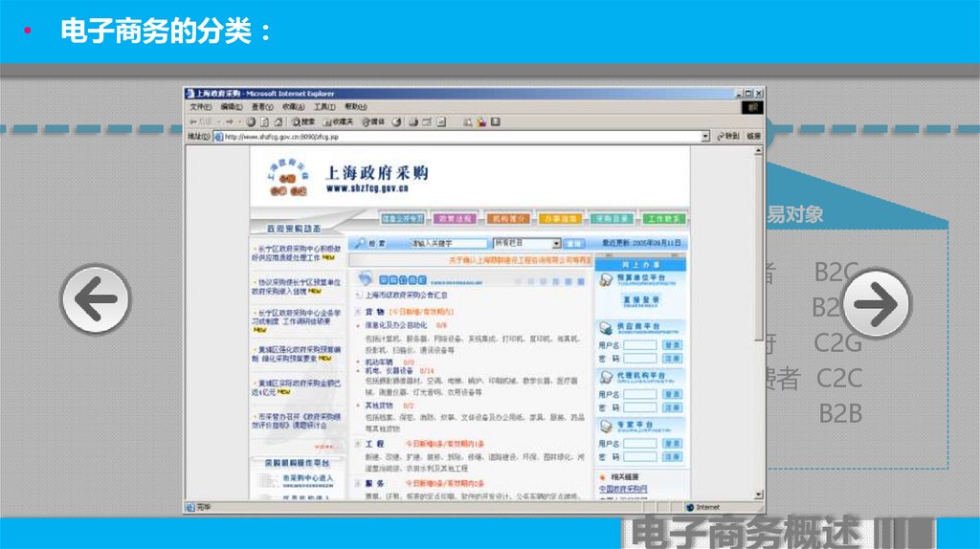The image size is (980, 549).
Task: Open the 编辑(E) menu
Action: tap(232, 107)
